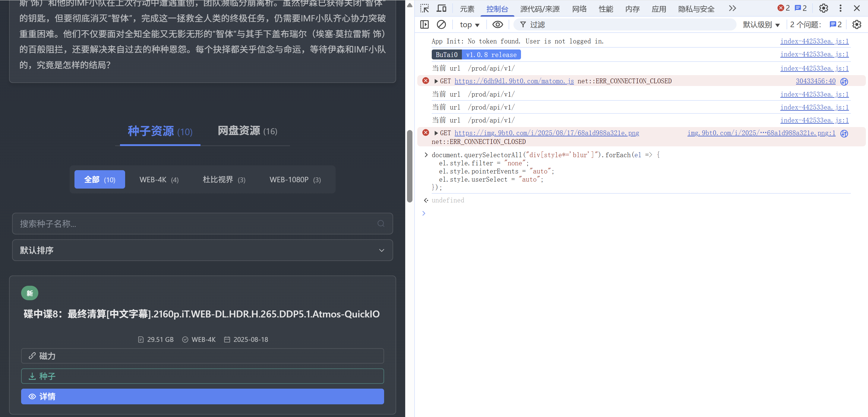Open the 默认级别 log level dropdown

[761, 25]
